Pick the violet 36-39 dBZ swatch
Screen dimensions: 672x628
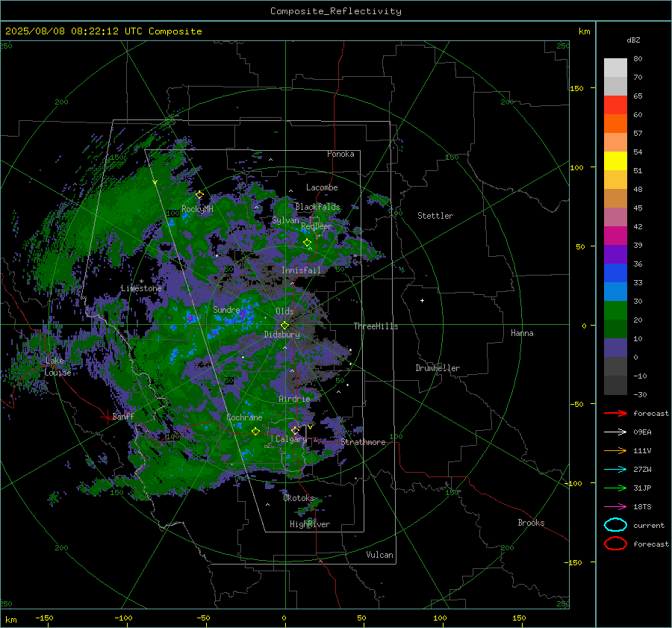pyautogui.click(x=615, y=255)
